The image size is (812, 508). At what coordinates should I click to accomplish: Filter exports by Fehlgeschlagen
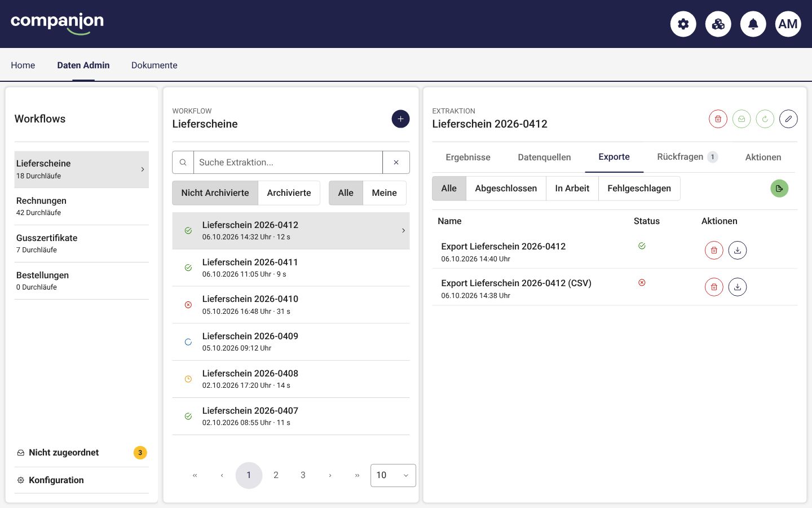tap(639, 188)
